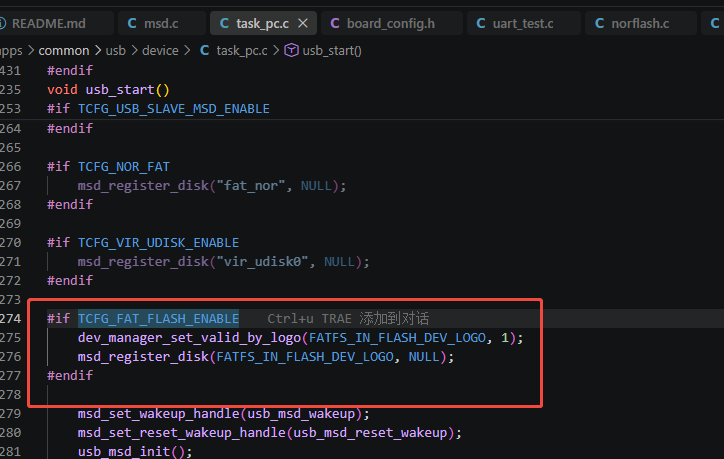Click the breadcrumb 'usb' folder
The height and width of the screenshot is (459, 724).
click(x=115, y=50)
